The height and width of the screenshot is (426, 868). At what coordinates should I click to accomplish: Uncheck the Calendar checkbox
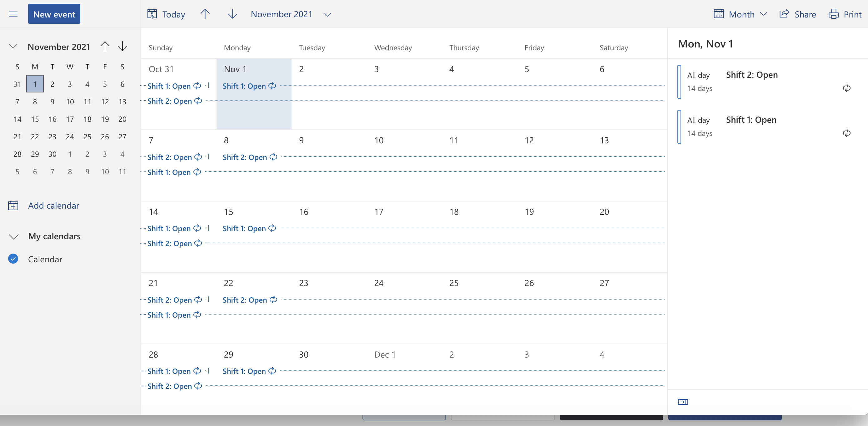coord(13,259)
